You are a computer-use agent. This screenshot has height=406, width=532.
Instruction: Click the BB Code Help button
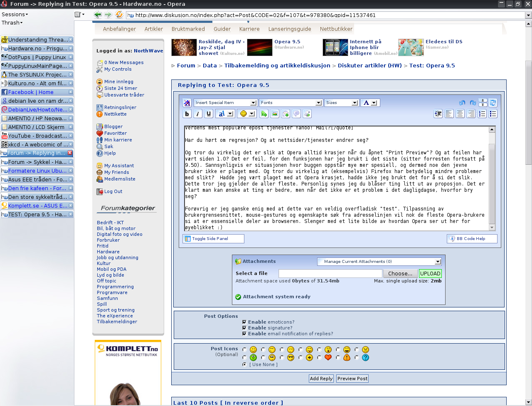pos(472,239)
